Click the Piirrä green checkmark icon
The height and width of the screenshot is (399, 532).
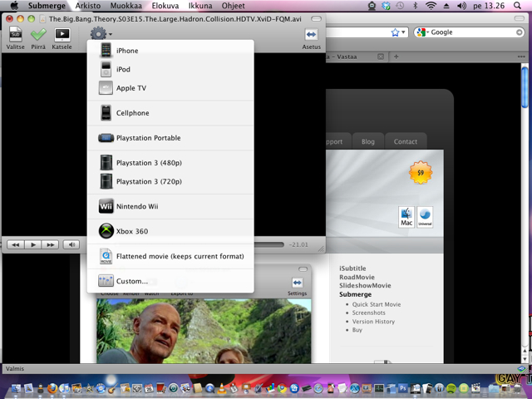pyautogui.click(x=38, y=35)
